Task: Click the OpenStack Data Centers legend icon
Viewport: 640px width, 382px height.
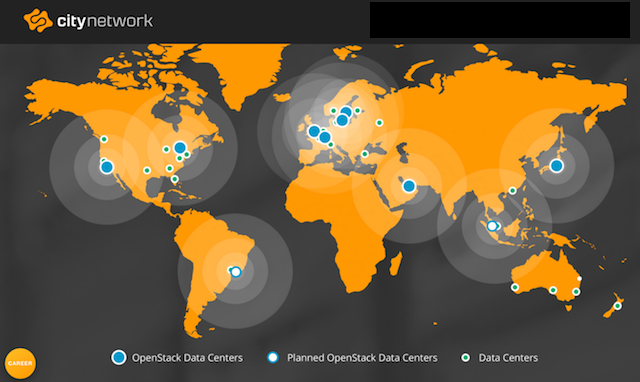Action: [119, 358]
